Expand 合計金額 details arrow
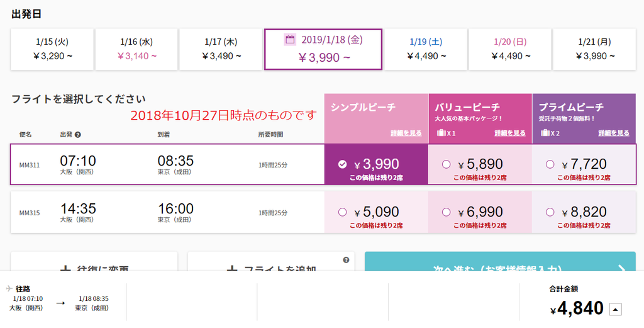 615,309
